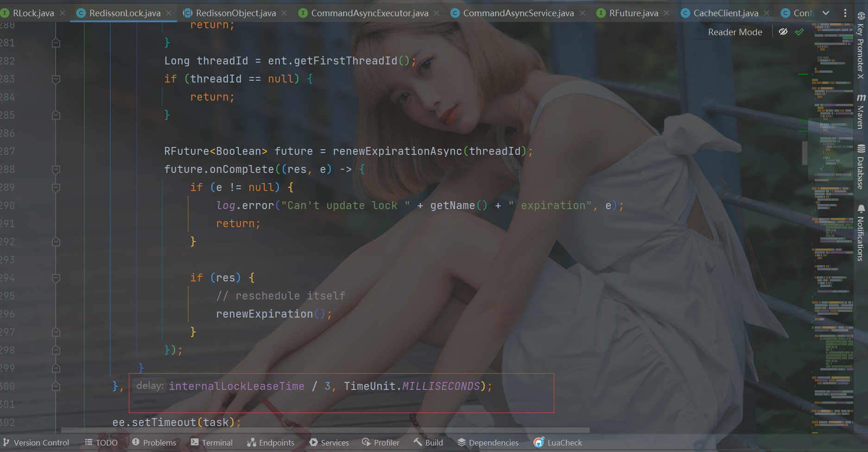Collapse the code fold at line 283
Image resolution: width=868 pixels, height=452 pixels.
(x=56, y=79)
